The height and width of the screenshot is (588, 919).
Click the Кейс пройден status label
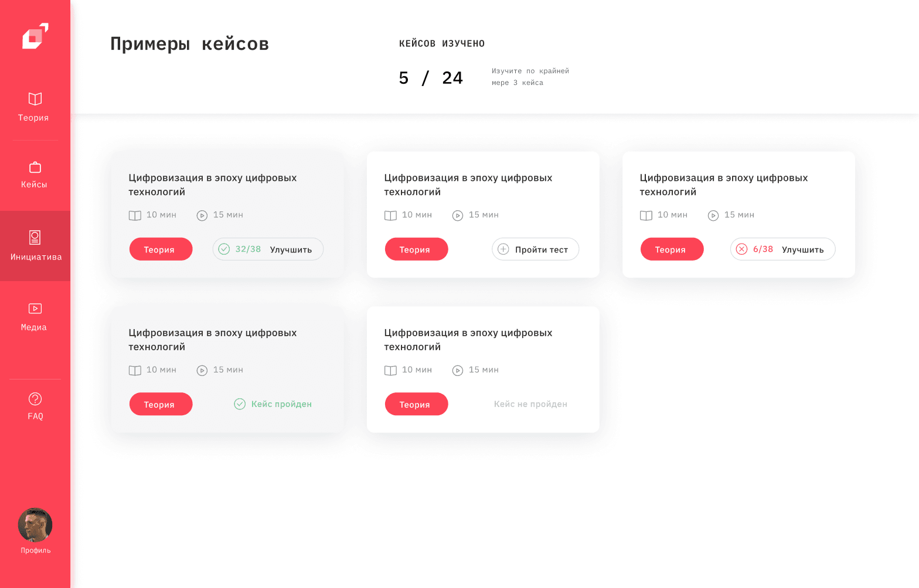pyautogui.click(x=281, y=404)
